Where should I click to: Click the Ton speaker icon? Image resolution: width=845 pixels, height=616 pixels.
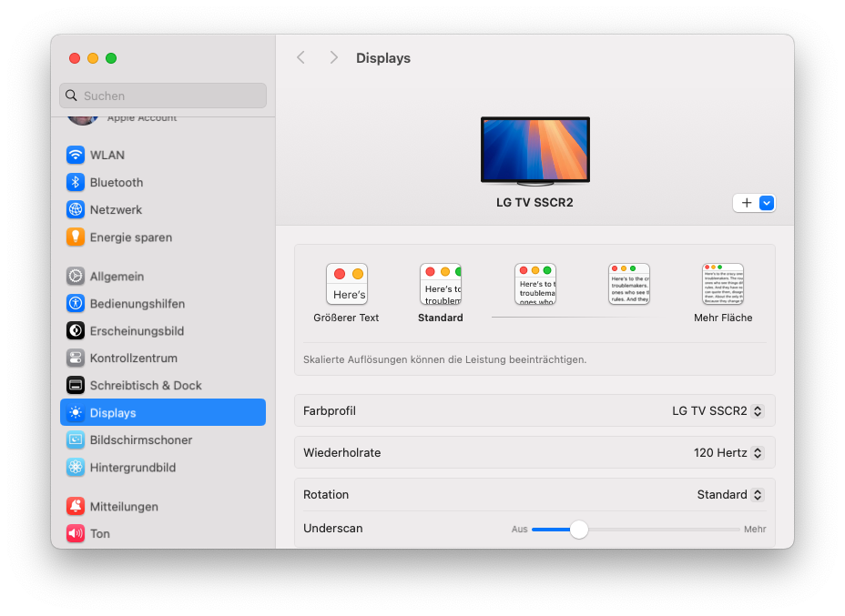(x=76, y=533)
